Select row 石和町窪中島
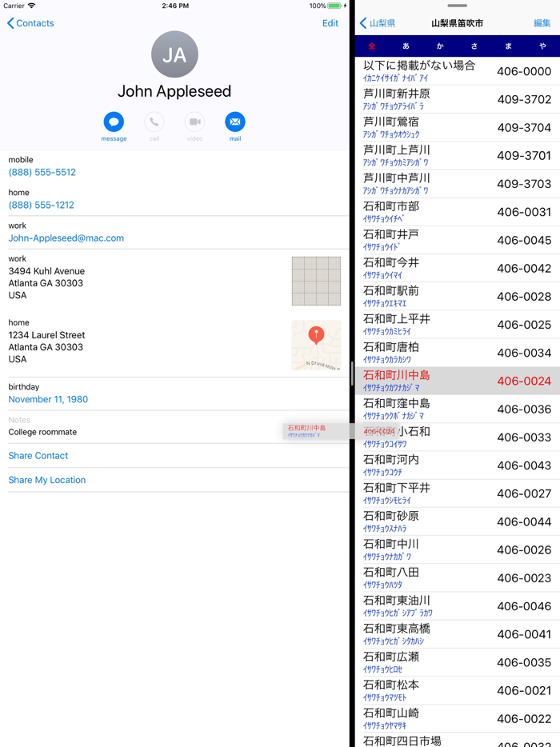 point(458,408)
